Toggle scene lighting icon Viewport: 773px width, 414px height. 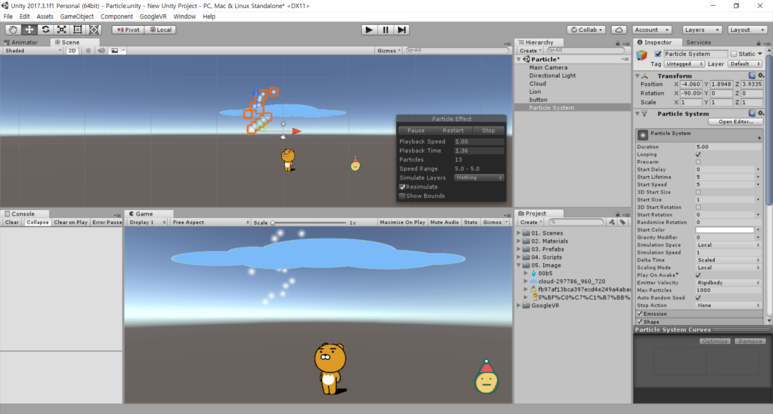(x=88, y=50)
